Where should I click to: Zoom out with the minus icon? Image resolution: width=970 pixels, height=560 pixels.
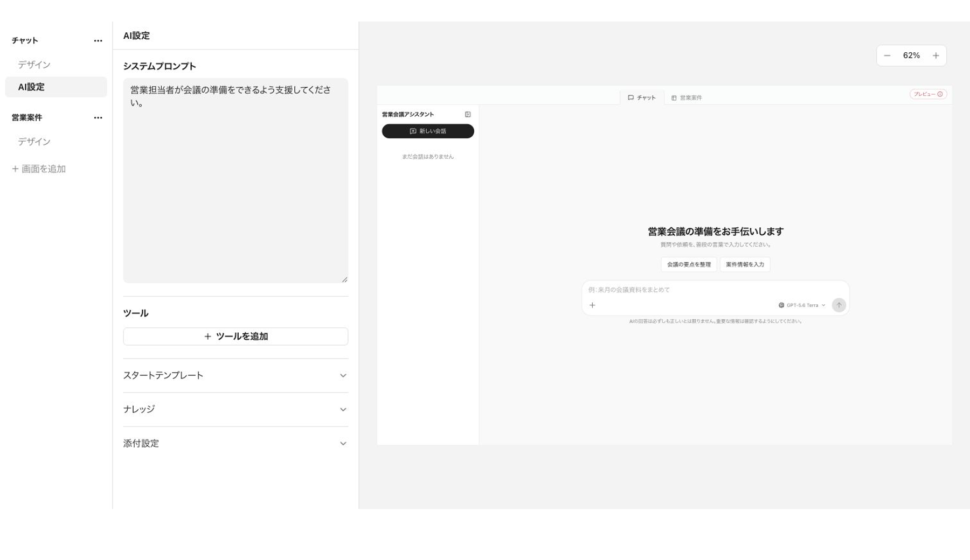[887, 55]
